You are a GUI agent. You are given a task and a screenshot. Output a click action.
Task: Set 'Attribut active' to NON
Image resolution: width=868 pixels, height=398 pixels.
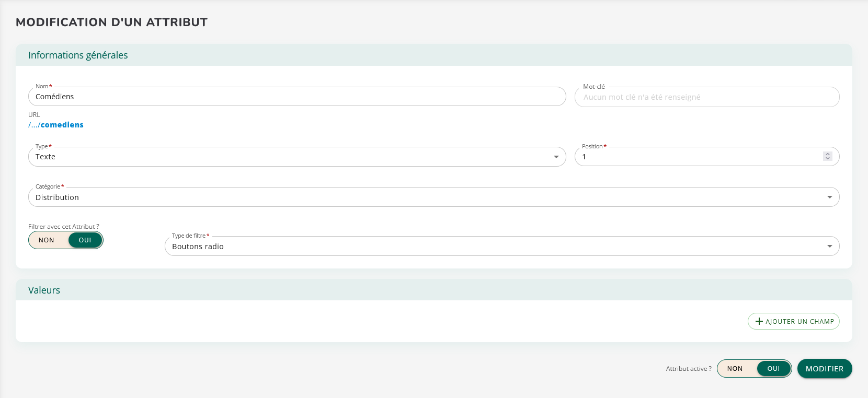coord(735,369)
